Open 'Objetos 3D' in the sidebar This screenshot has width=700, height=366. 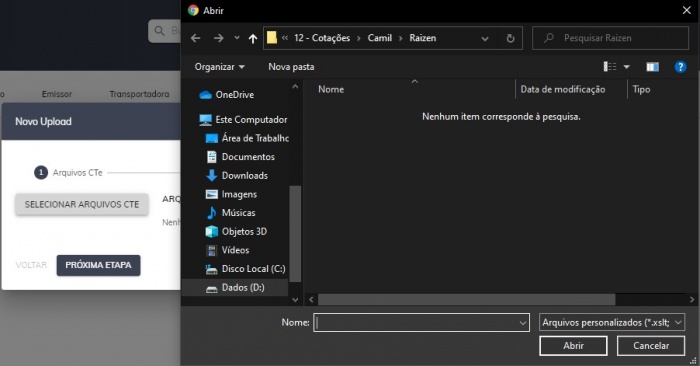point(237,232)
